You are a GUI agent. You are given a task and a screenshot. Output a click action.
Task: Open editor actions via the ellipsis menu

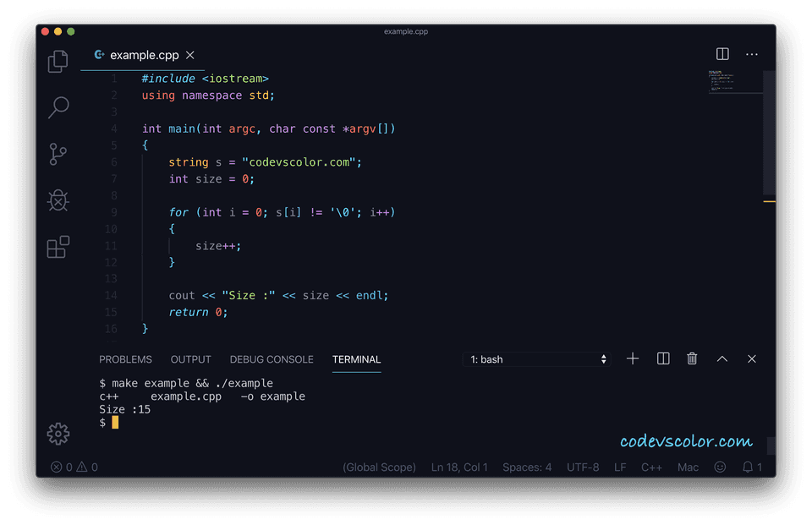[x=751, y=53]
